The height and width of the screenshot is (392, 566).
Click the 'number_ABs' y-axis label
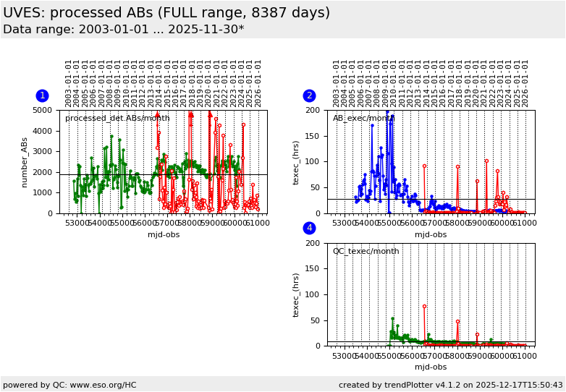click(24, 162)
